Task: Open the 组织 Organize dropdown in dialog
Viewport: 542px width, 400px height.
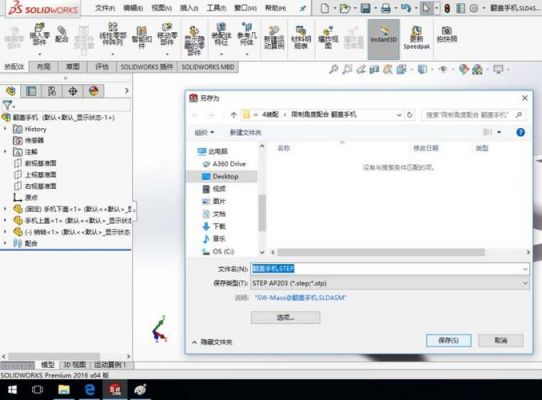Action: click(x=204, y=132)
